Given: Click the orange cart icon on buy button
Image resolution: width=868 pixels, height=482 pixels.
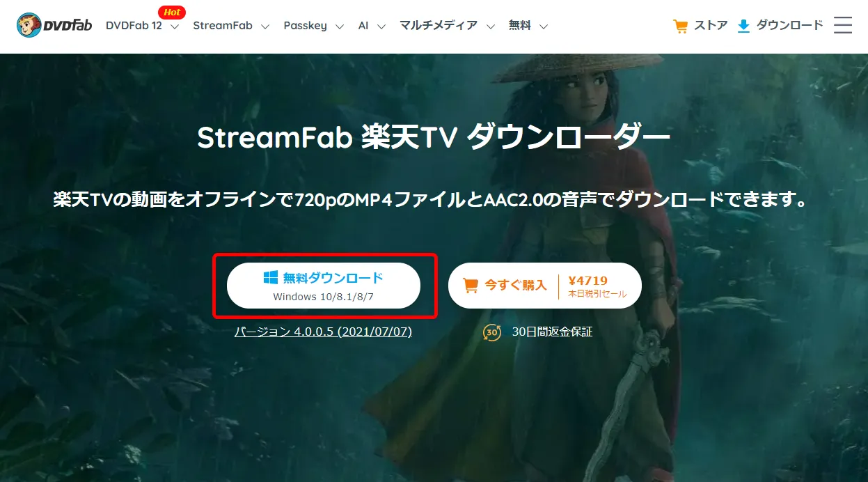Looking at the screenshot, I should 471,286.
